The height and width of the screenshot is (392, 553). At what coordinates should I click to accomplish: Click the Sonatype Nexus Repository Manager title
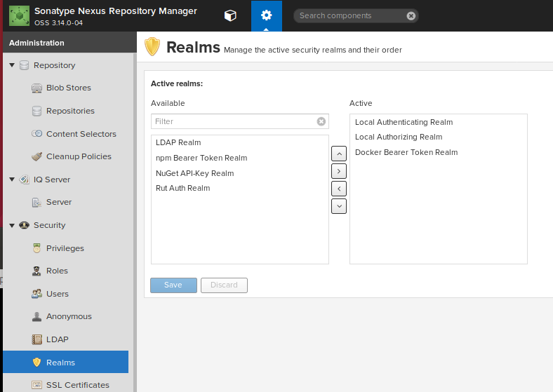(116, 11)
